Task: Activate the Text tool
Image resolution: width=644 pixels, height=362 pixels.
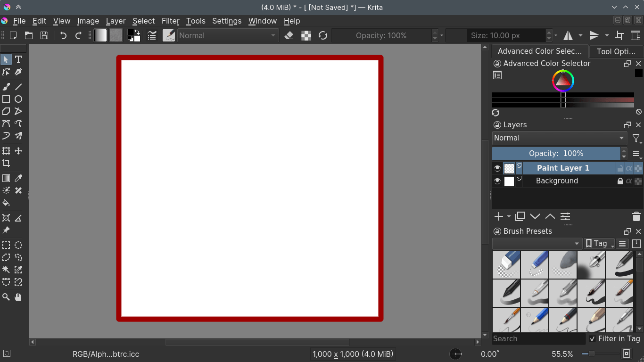Action: [18, 59]
